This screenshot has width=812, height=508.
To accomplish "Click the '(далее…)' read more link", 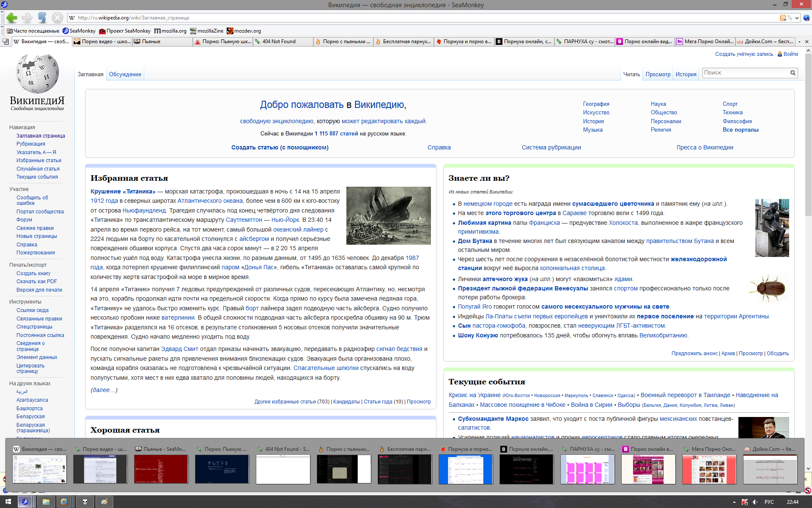I will click(104, 390).
